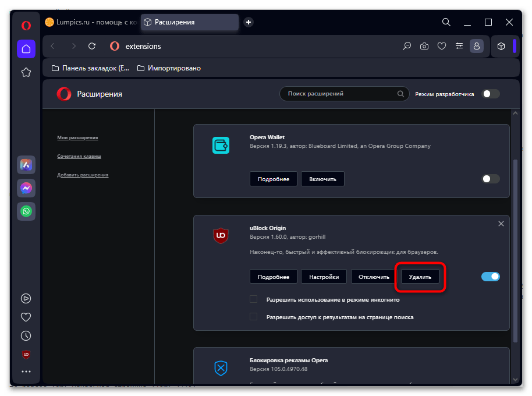Click Включить for Opera Wallet
Screen dimensions: 532x396
(322, 179)
